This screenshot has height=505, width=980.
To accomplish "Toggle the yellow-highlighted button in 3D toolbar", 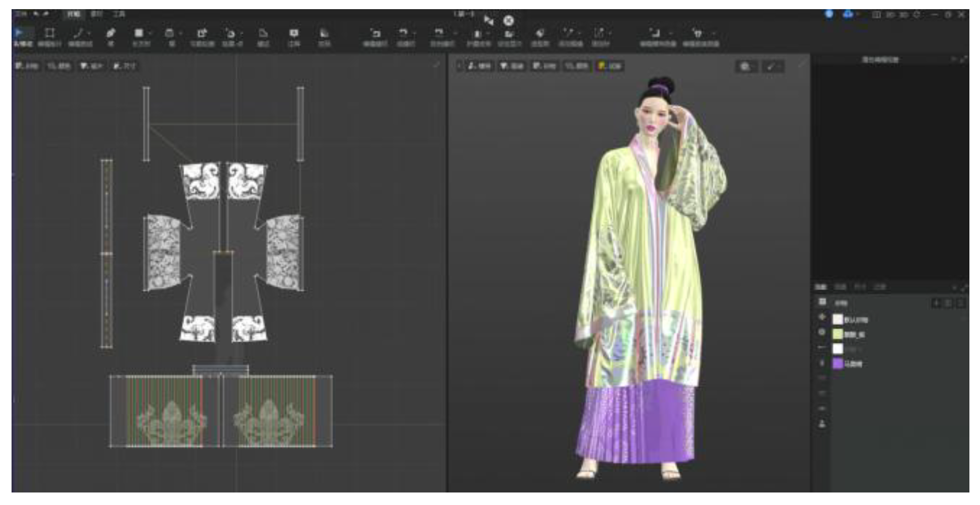I will (609, 66).
